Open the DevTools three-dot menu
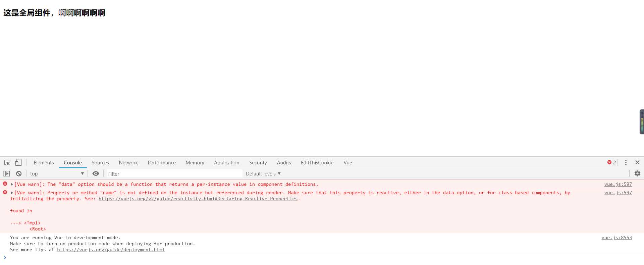This screenshot has width=644, height=265. (x=626, y=163)
